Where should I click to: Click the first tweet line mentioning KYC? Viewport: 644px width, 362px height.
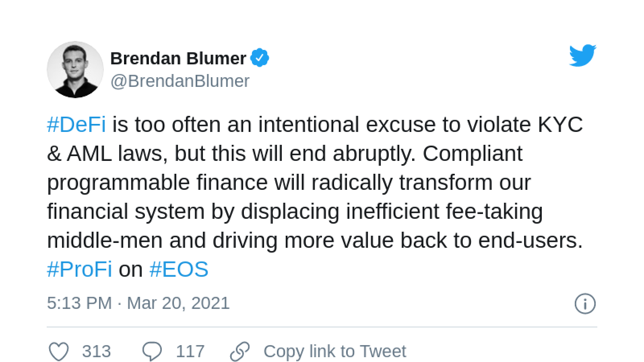click(315, 124)
